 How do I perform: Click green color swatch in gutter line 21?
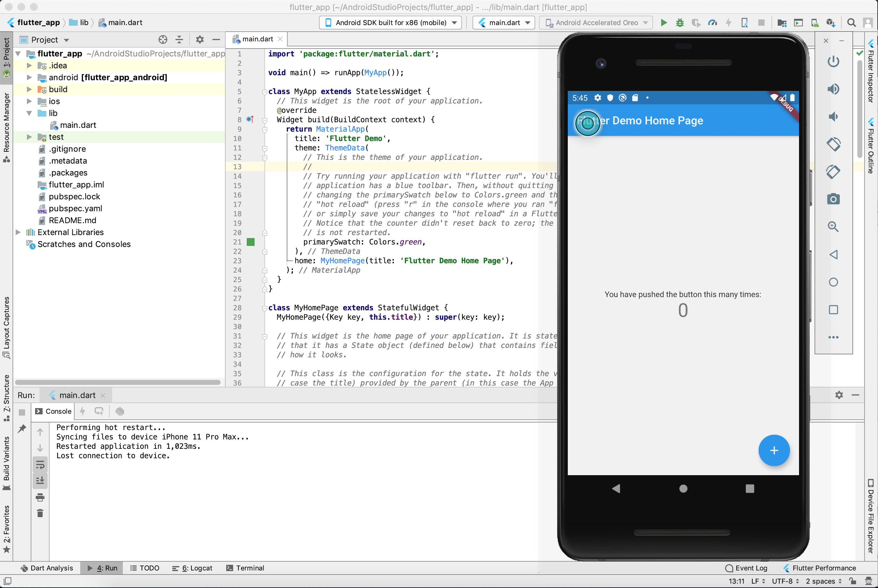251,242
